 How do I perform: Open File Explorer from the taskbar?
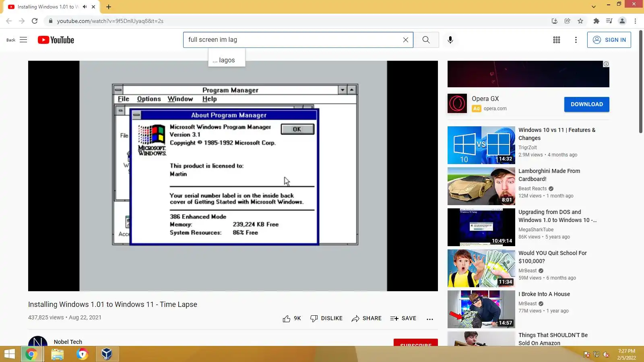pos(57,354)
